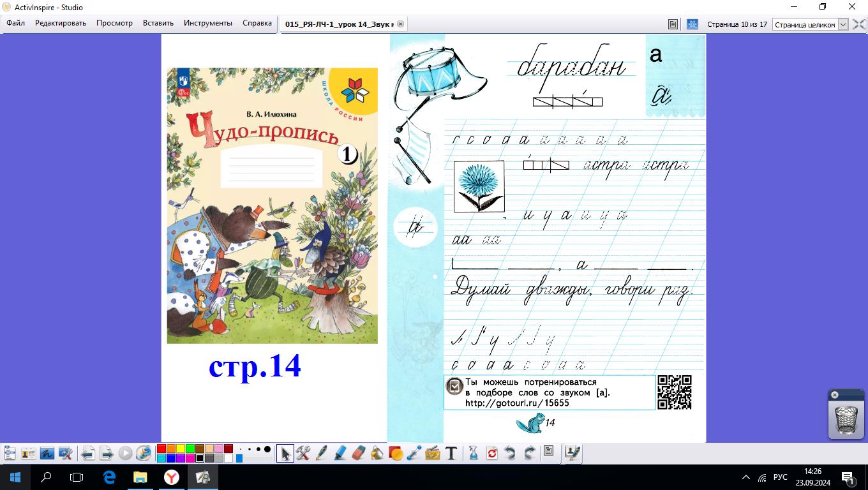
Task: Open the Insert Media clapperboard icon
Action: [433, 453]
